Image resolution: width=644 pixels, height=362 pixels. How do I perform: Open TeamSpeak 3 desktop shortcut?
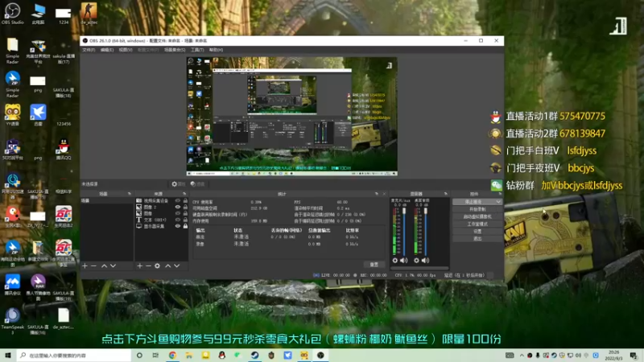click(x=12, y=321)
